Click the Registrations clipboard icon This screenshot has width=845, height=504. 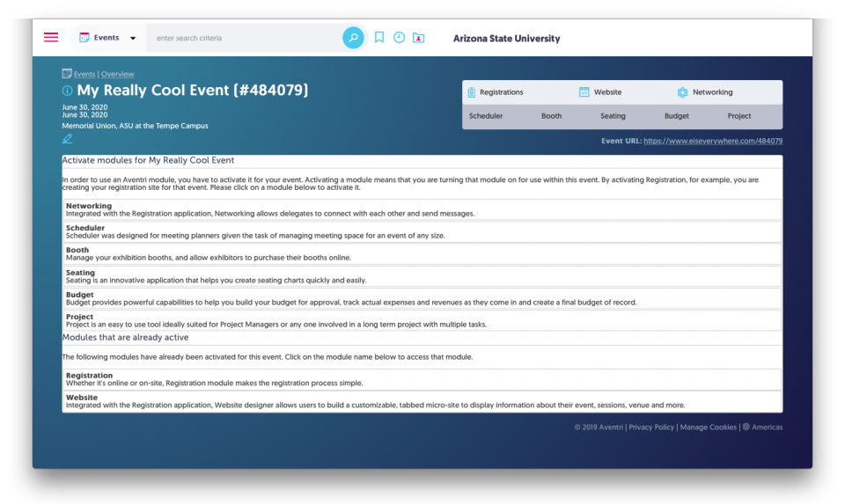pyautogui.click(x=472, y=92)
